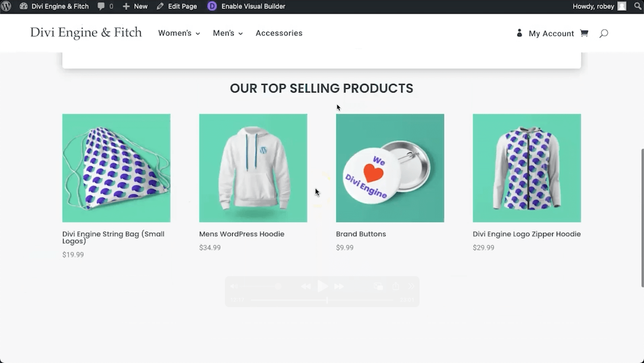This screenshot has height=363, width=644.
Task: Click the Brand Buttons product title
Action: (x=361, y=234)
